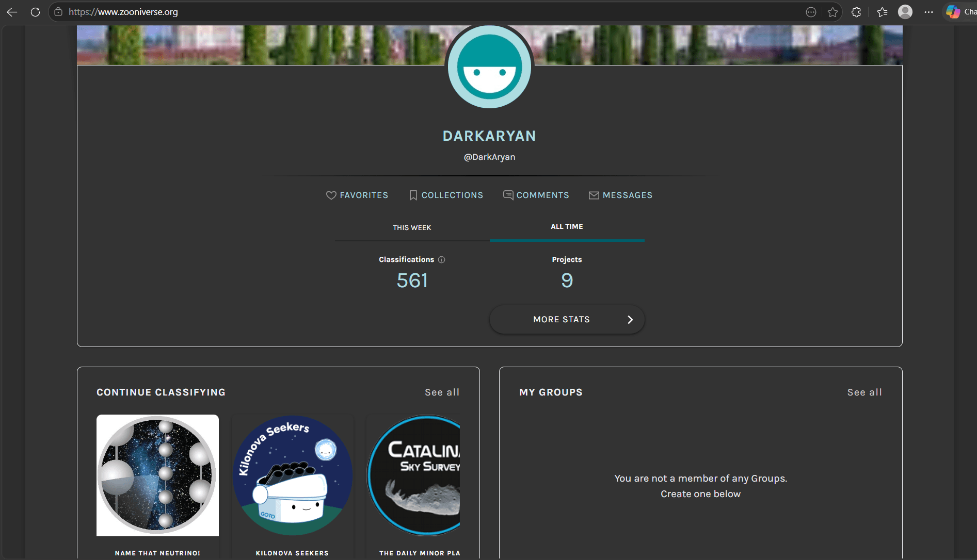The image size is (977, 560).
Task: Open the browser three-dot settings menu
Action: (x=929, y=12)
